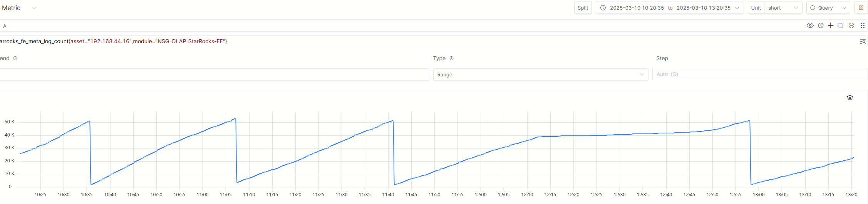Open the grid layout icon button

point(861,8)
